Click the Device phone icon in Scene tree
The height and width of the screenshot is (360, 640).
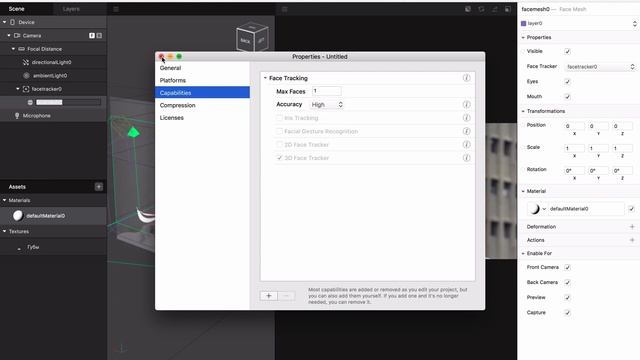[12, 22]
